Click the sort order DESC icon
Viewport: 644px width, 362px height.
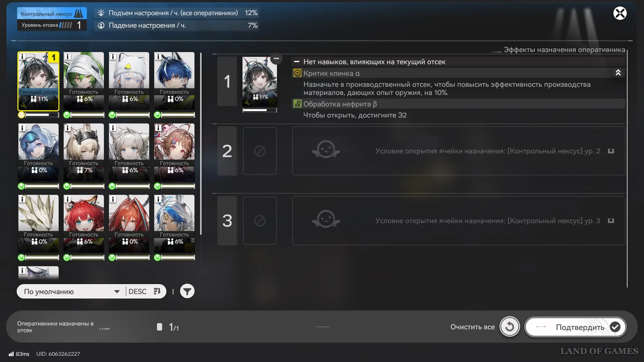[x=157, y=291]
